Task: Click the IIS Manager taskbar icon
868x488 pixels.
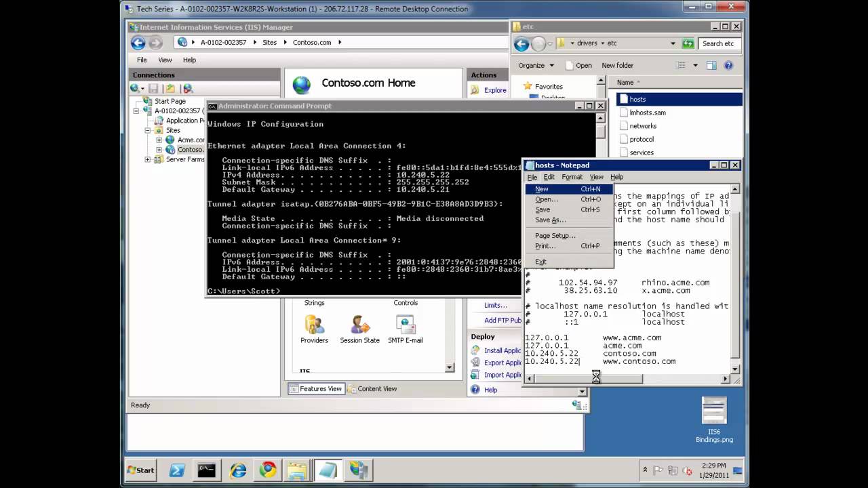Action: pyautogui.click(x=359, y=470)
